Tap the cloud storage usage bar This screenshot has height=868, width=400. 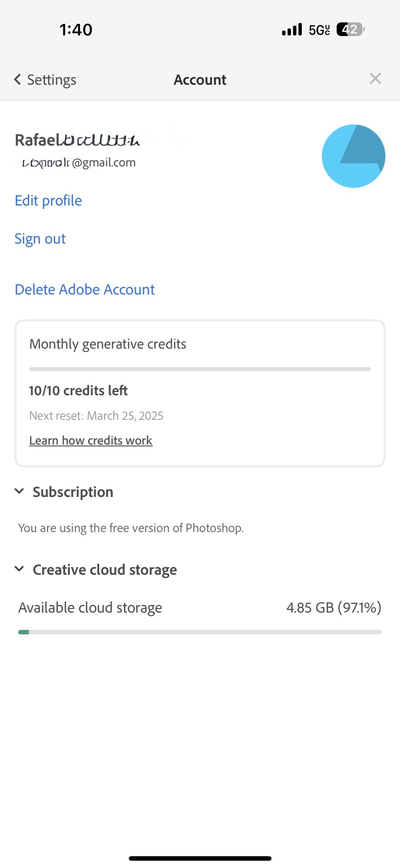pyautogui.click(x=200, y=632)
